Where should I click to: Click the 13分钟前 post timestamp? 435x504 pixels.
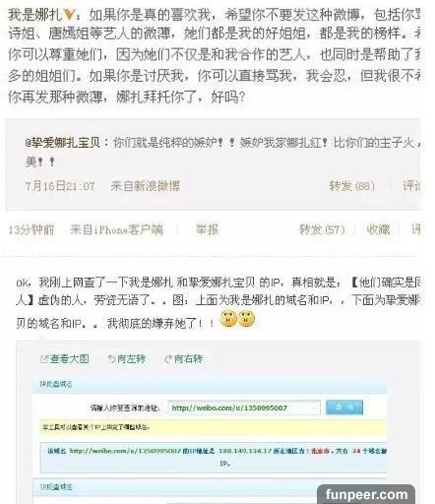[x=31, y=229]
